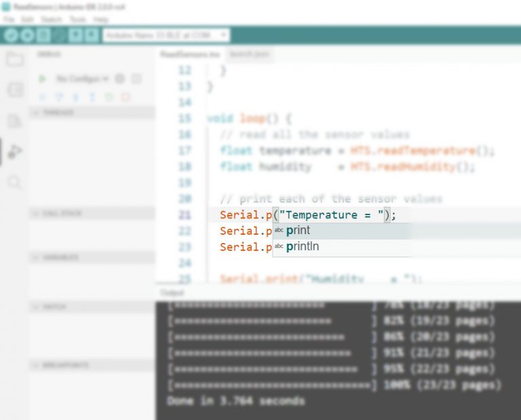Screen dimensions: 521x420
Task: Choose print from autocomplete suggestions
Action: [x=298, y=231]
